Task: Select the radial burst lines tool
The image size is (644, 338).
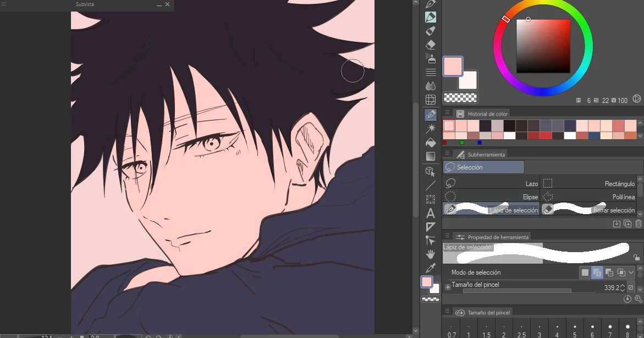Action: click(431, 199)
